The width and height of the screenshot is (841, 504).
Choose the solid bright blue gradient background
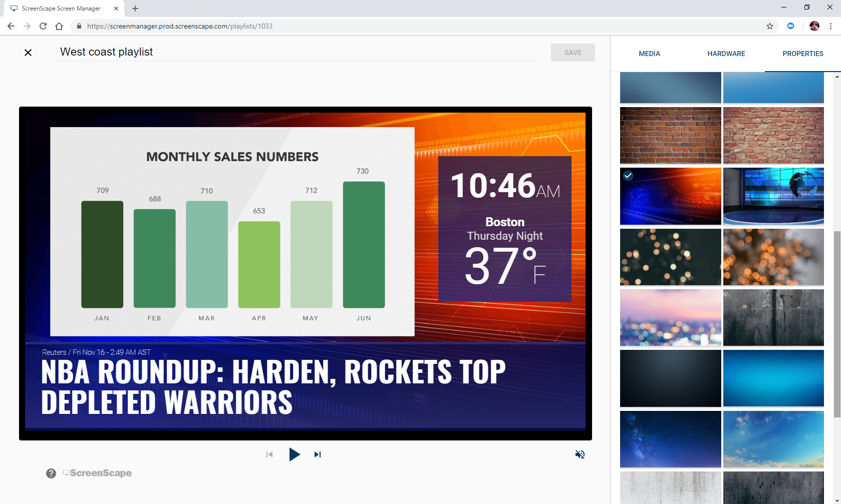click(773, 378)
